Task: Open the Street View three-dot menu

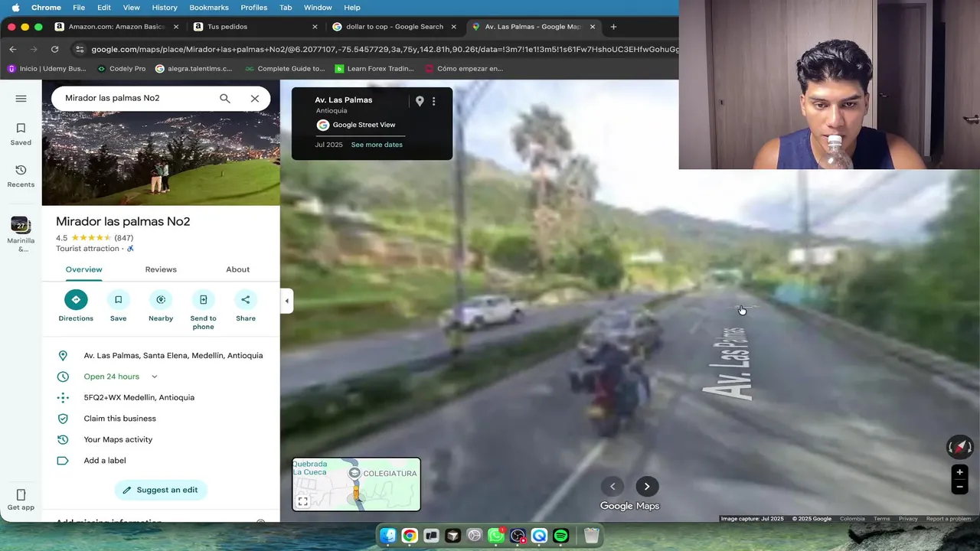Action: pyautogui.click(x=433, y=101)
